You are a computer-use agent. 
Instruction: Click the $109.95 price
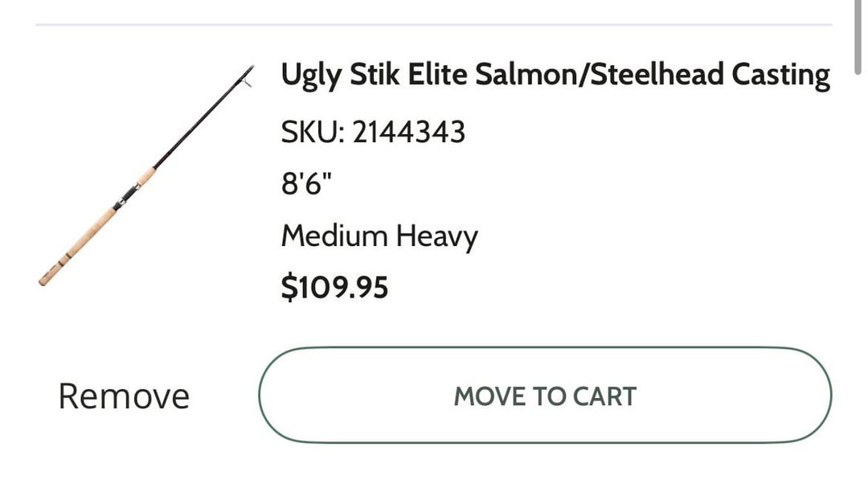click(334, 286)
